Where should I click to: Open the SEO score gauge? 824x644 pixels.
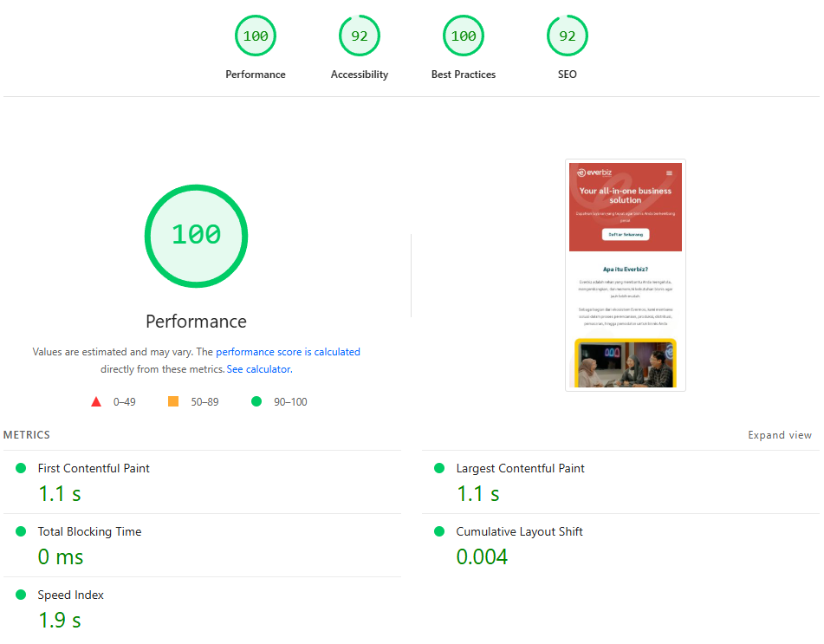[568, 36]
